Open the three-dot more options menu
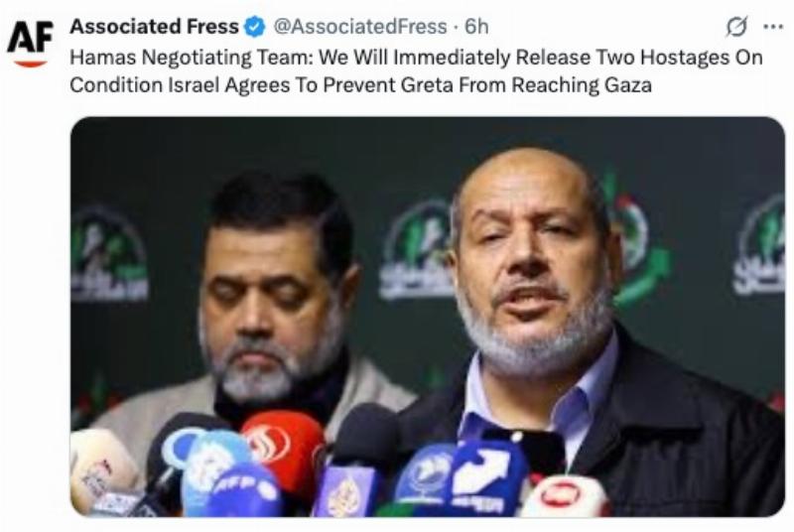Screen dimensions: 794x532 click(773, 27)
